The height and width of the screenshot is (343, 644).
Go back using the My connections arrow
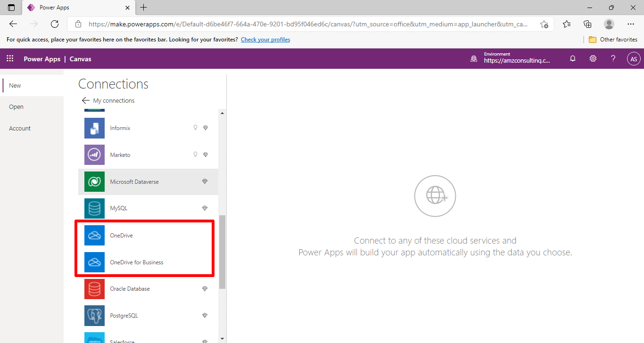pyautogui.click(x=85, y=100)
